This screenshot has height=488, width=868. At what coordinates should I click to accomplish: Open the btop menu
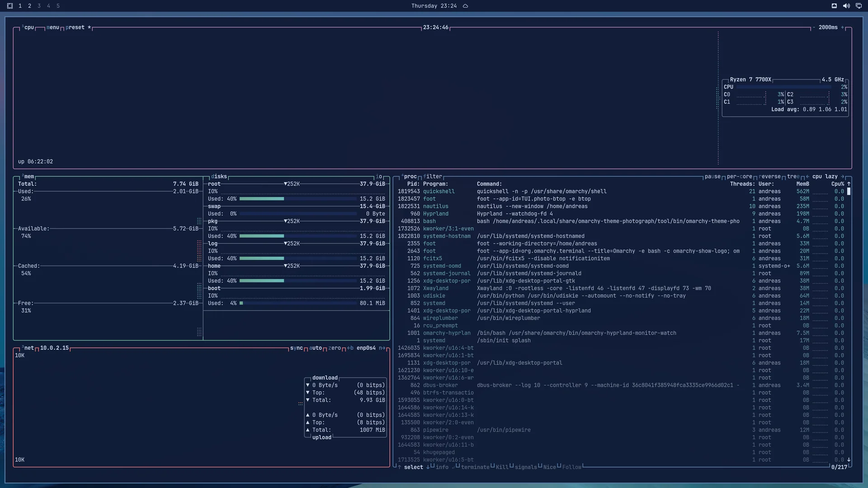(x=52, y=28)
